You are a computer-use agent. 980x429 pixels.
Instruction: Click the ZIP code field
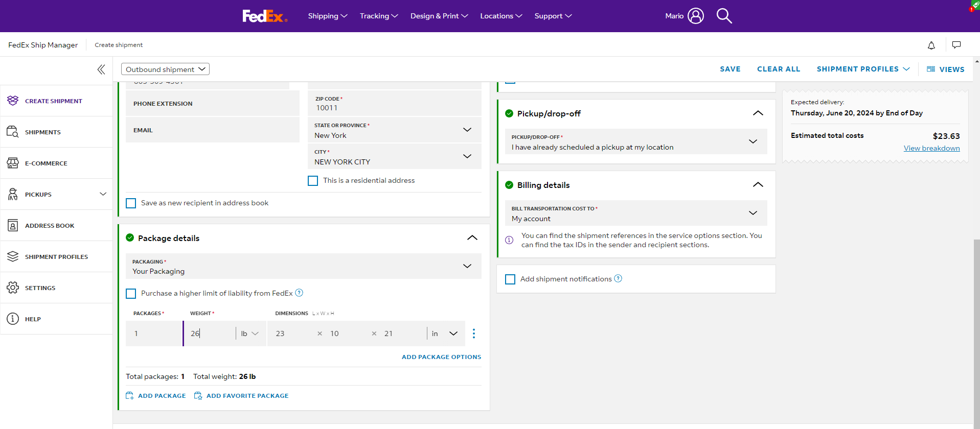pyautogui.click(x=394, y=103)
